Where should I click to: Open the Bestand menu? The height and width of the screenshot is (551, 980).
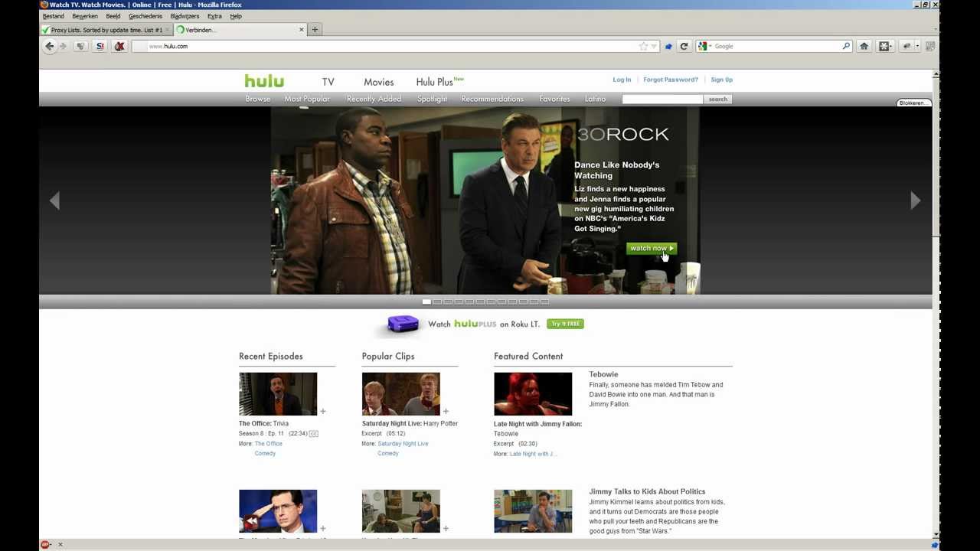(54, 16)
